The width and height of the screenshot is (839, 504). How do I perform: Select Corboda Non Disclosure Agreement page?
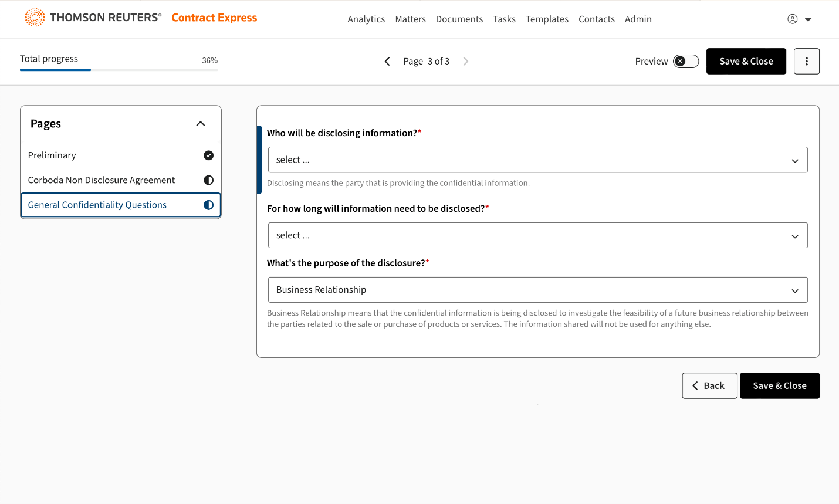(x=102, y=180)
